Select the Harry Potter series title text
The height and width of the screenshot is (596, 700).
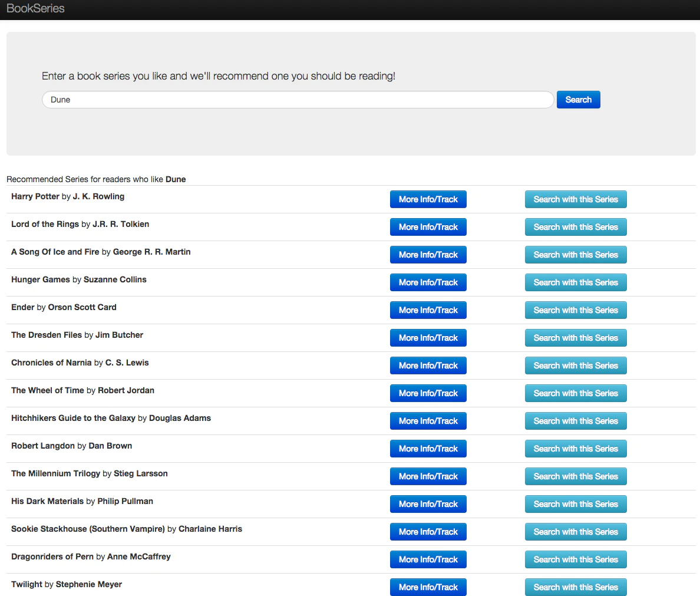tap(35, 196)
